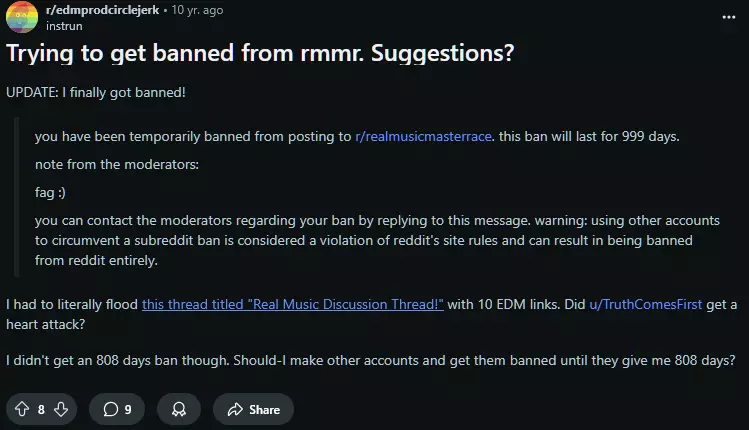Screen dimensions: 749x430
Task: Click the comments speech bubble icon
Action: 110,409
